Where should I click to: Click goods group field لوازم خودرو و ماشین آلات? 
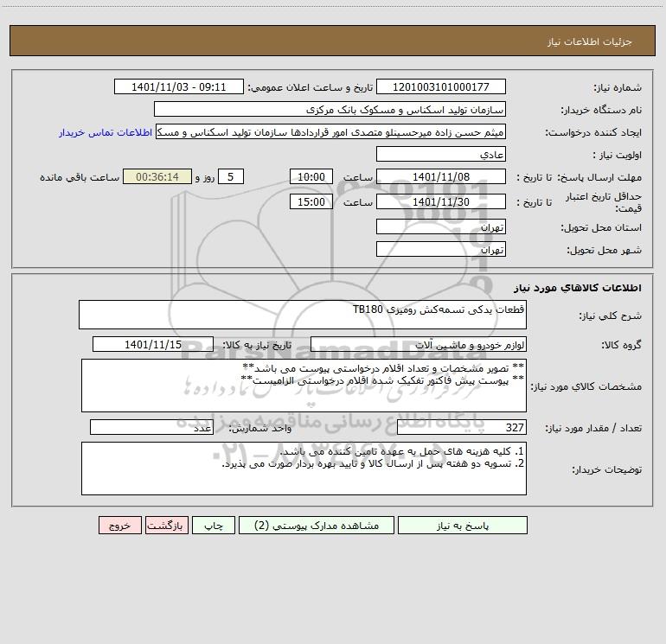click(419, 344)
